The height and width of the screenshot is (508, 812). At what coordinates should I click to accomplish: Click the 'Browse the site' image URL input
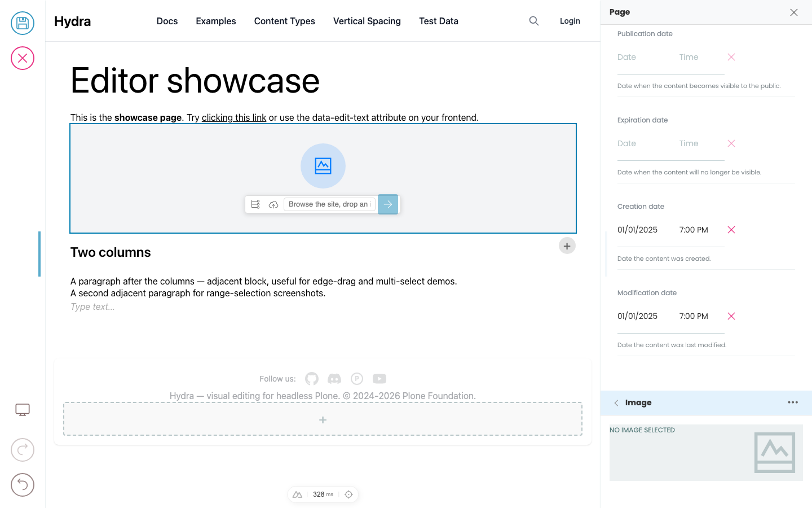click(x=330, y=204)
